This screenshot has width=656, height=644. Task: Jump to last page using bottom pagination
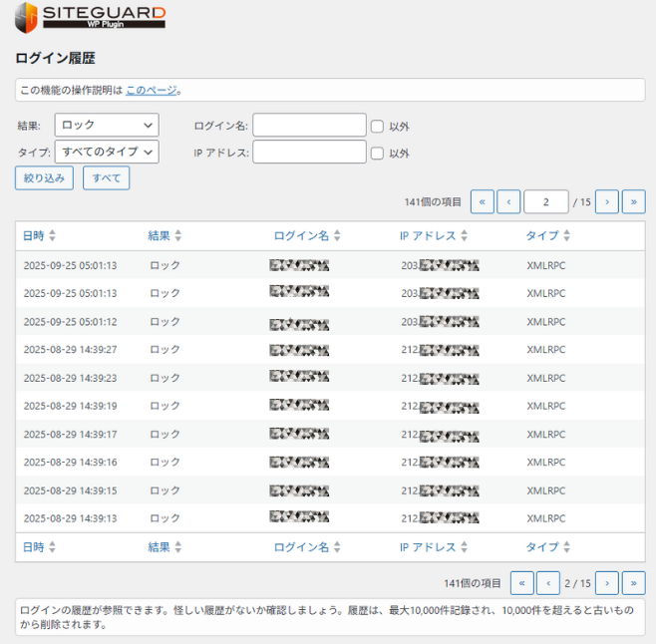(x=633, y=583)
